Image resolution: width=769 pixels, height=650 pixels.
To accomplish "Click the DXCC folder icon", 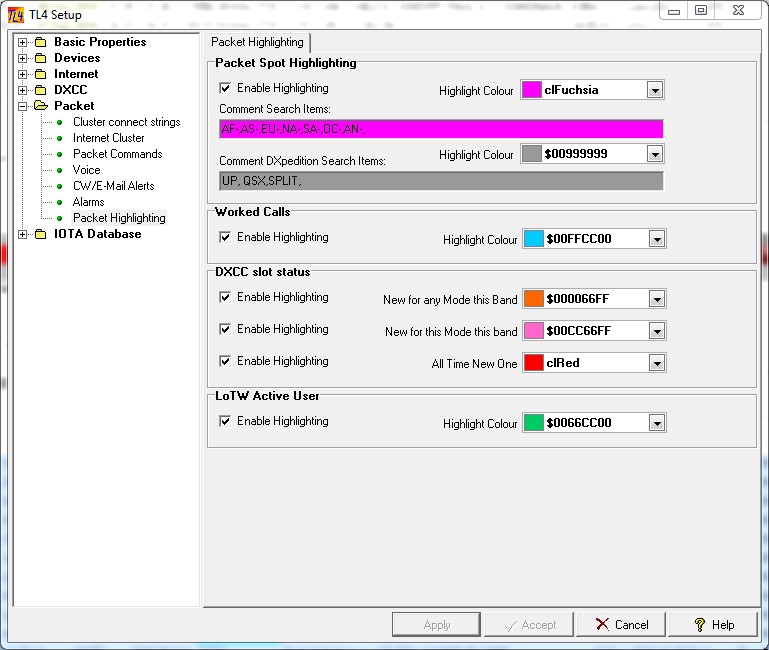I will click(x=41, y=90).
